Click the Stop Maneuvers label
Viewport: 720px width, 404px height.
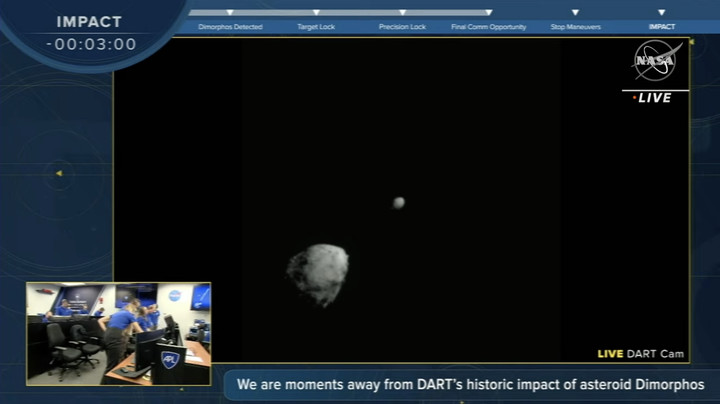(x=575, y=27)
